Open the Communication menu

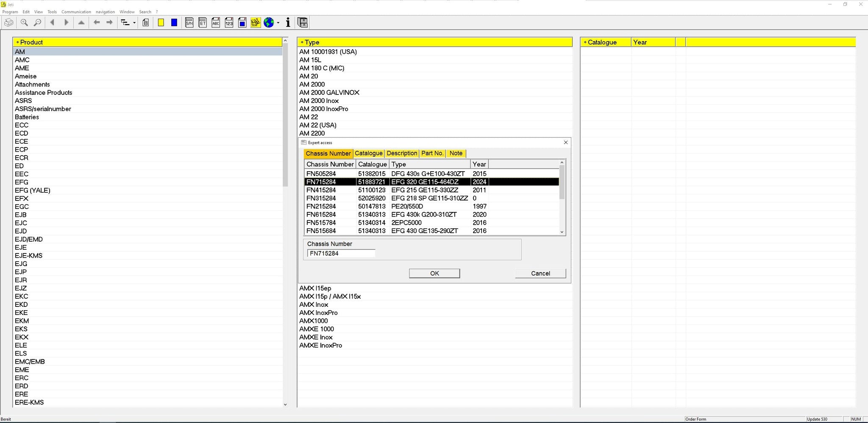click(x=76, y=12)
